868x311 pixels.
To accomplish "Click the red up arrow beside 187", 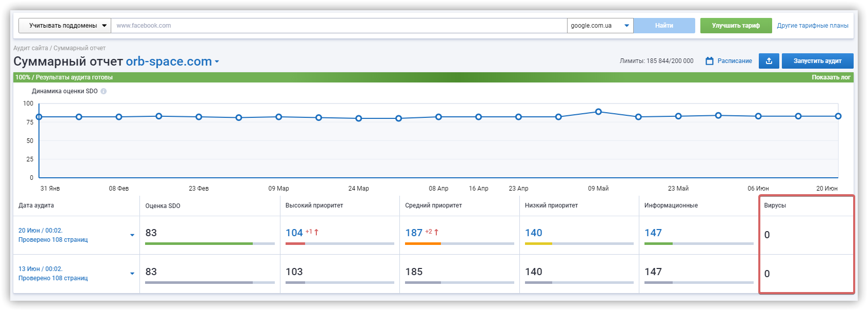I will [436, 232].
